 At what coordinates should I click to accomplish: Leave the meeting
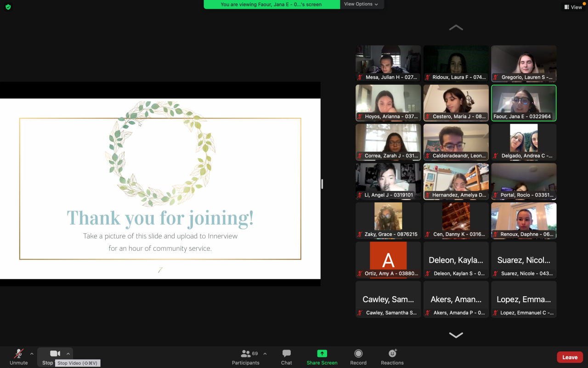point(570,357)
